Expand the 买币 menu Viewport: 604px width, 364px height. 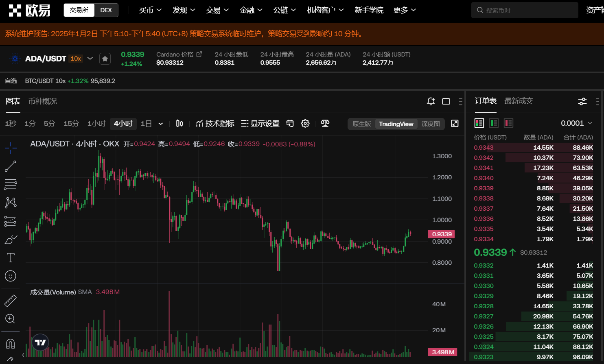coord(150,10)
